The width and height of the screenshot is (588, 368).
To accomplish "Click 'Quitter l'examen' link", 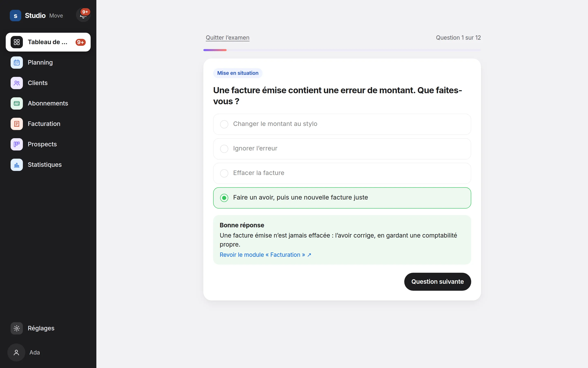I will click(227, 38).
